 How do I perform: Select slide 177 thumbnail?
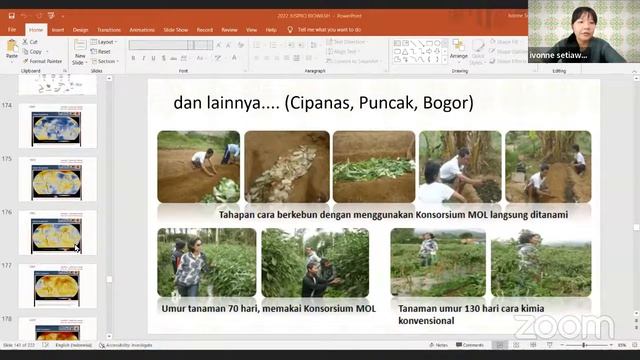click(x=58, y=286)
